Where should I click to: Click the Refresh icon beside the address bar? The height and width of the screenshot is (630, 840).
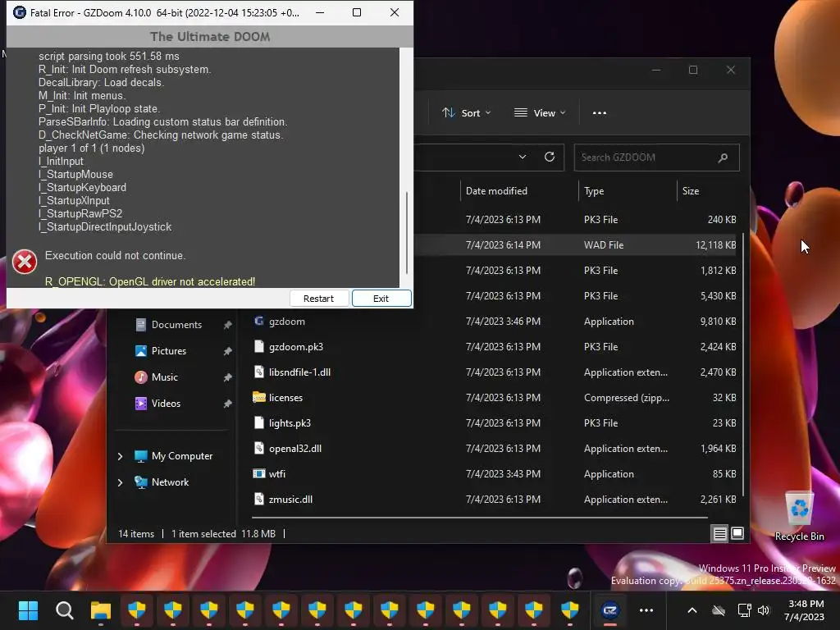550,157
